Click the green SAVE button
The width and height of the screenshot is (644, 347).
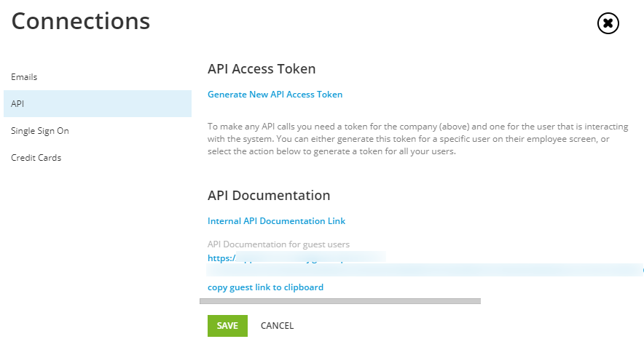tap(227, 326)
